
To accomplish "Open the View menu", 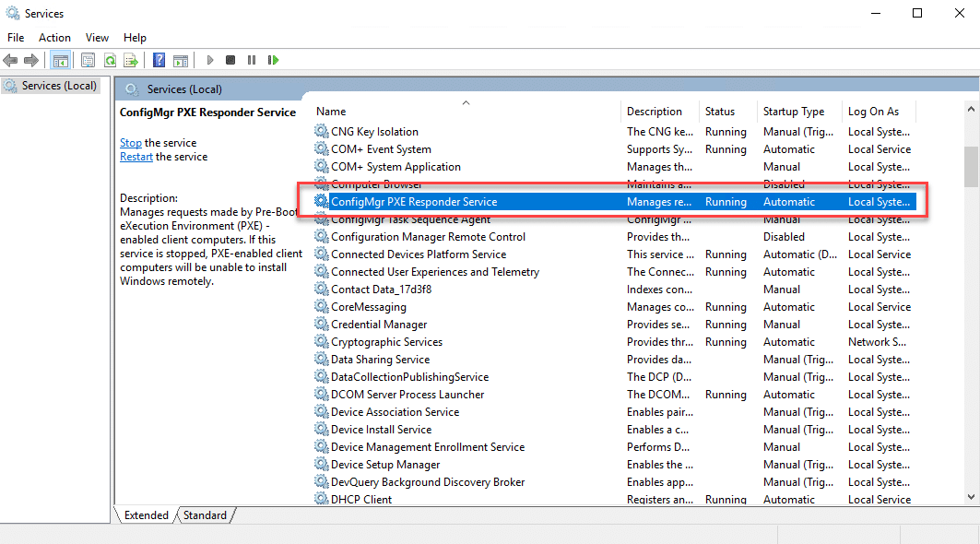I will [x=97, y=38].
